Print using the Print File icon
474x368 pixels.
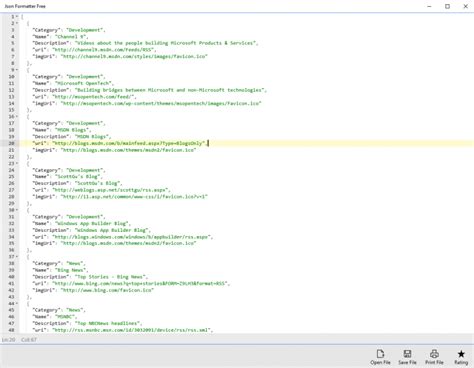(x=434, y=357)
